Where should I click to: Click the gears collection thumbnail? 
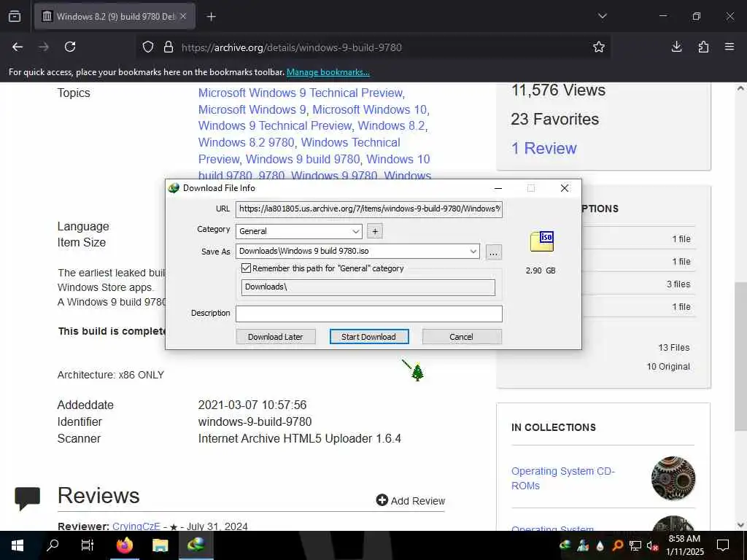click(x=673, y=478)
